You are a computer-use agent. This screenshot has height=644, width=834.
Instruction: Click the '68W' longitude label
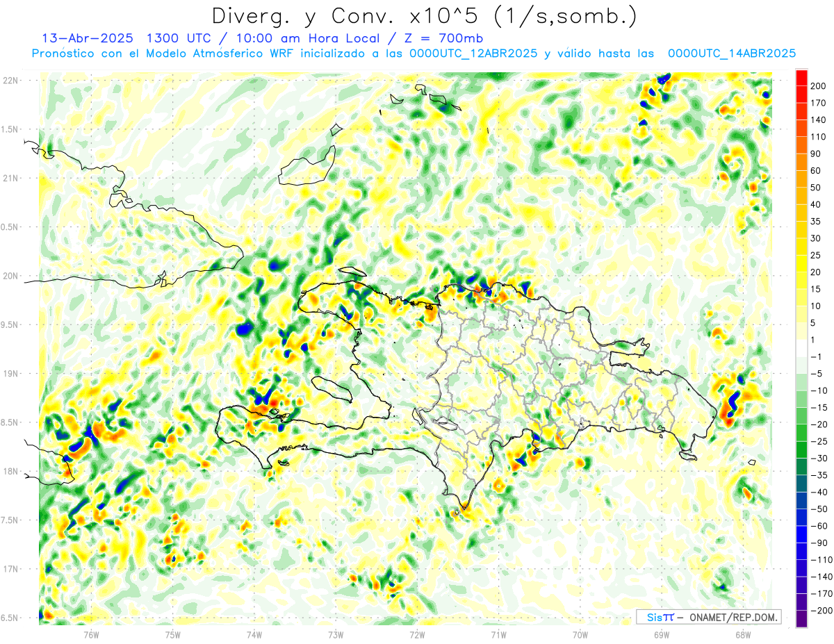point(742,634)
